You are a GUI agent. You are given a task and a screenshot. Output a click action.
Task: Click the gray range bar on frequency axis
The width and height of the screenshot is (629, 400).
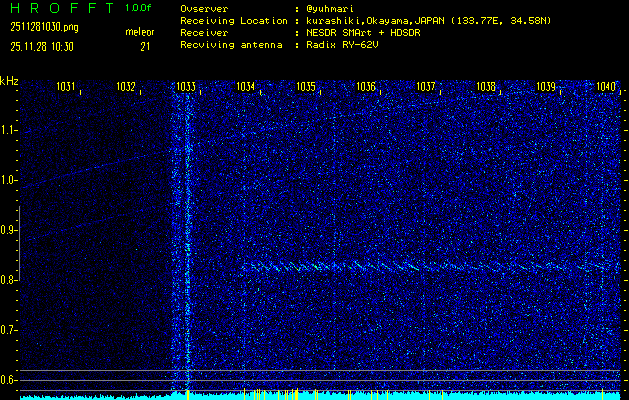pyautogui.click(x=20, y=243)
